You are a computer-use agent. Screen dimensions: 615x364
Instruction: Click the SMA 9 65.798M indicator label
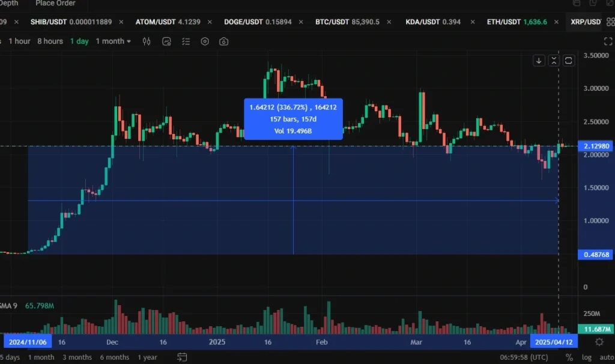(x=26, y=306)
